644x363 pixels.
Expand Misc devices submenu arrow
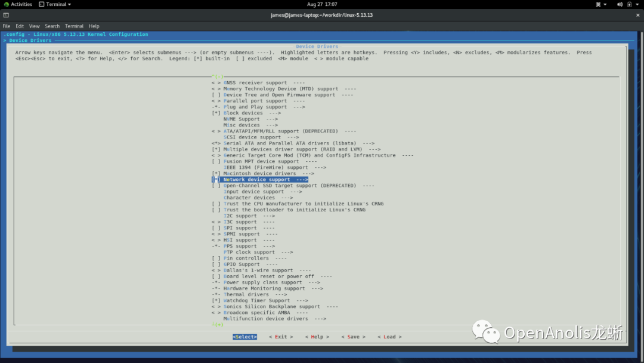pos(272,125)
